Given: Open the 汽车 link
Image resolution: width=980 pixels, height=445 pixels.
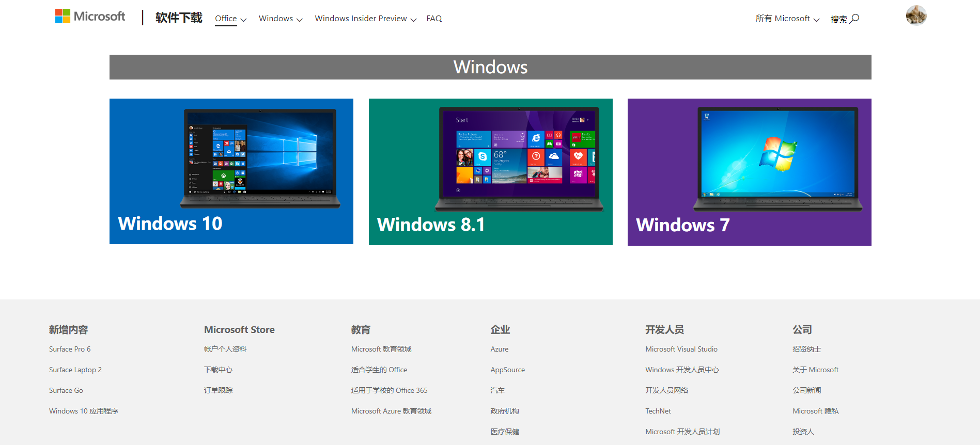Looking at the screenshot, I should 497,390.
